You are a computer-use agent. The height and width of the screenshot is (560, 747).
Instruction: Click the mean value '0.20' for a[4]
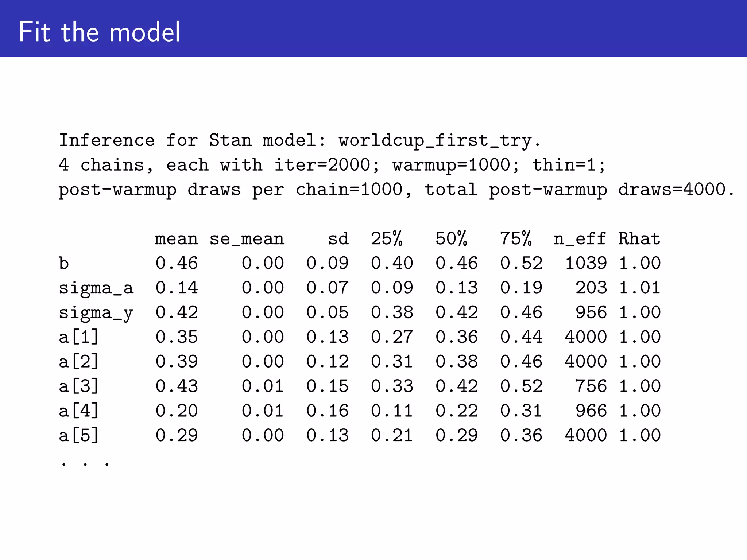tap(177, 411)
